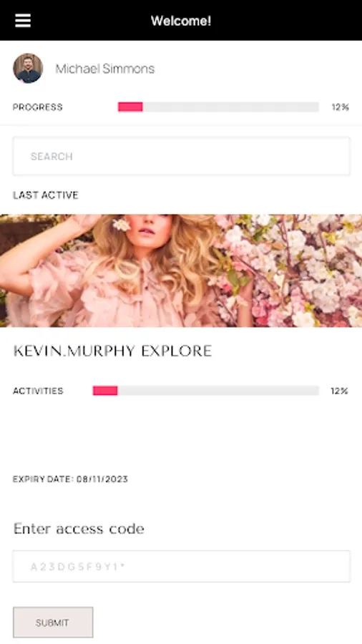Click the LAST ACTIVE section heading
Viewport: 362px width, 644px height.
pyautogui.click(x=46, y=195)
